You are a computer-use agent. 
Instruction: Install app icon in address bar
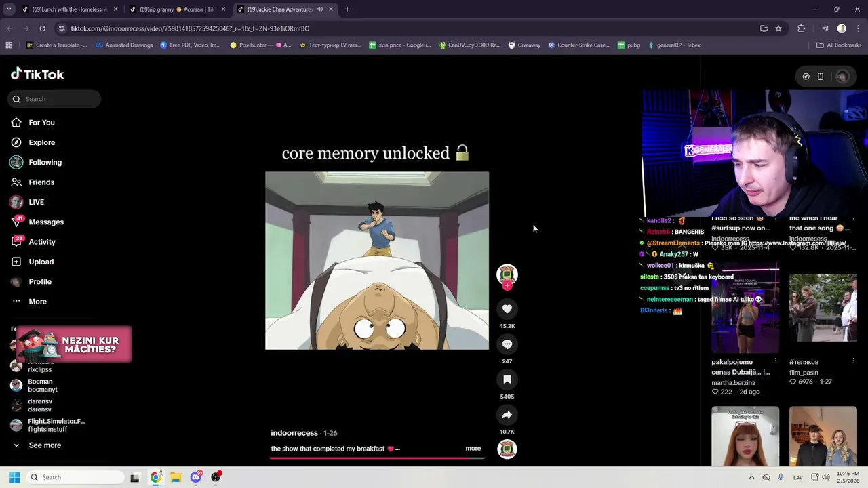point(764,28)
